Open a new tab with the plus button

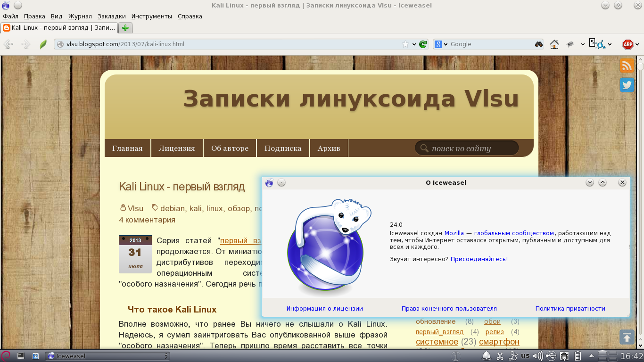click(125, 28)
